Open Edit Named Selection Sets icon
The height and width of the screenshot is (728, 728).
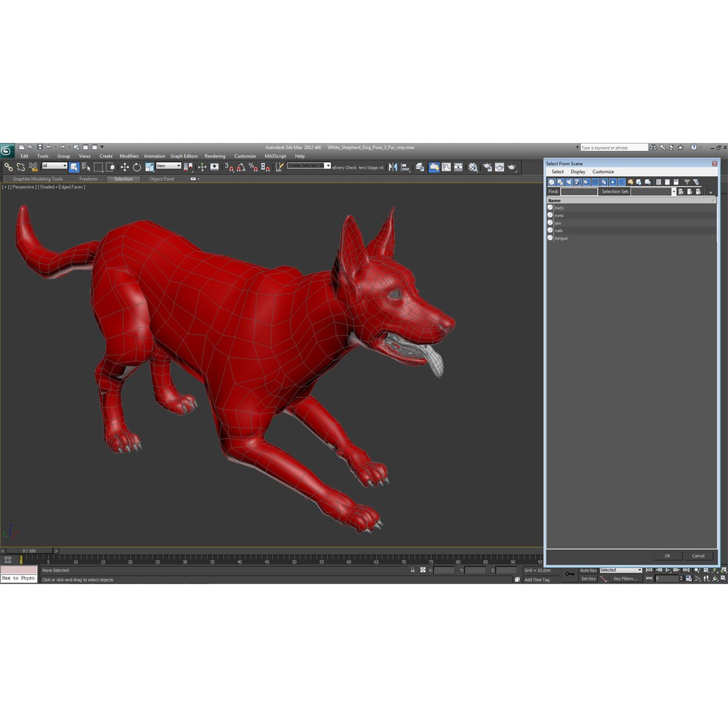pos(279,167)
